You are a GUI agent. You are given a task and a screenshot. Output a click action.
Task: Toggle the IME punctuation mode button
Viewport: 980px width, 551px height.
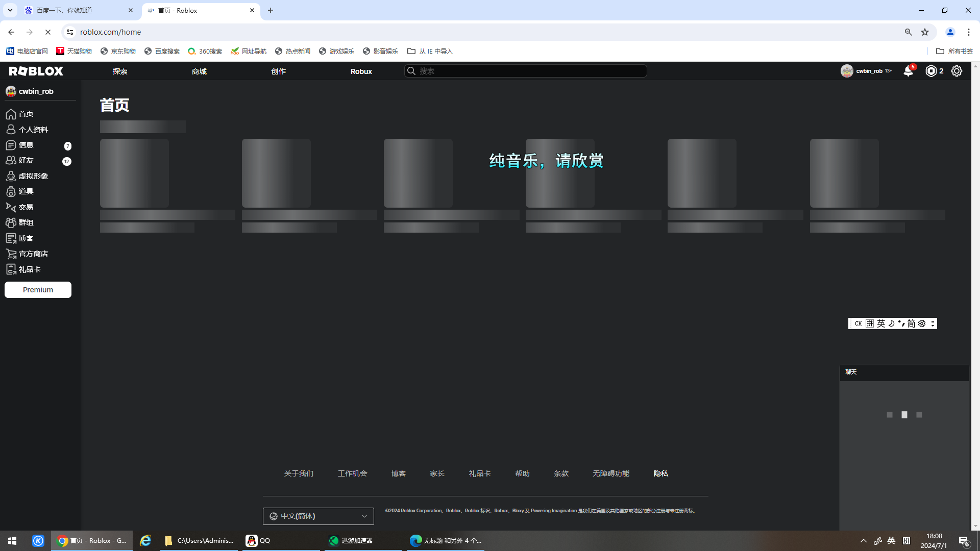click(901, 323)
